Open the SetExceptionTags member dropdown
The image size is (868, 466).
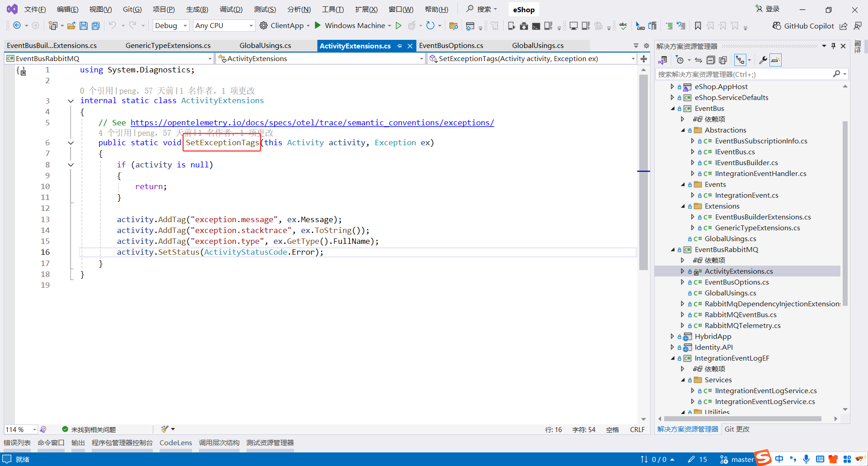pos(532,58)
